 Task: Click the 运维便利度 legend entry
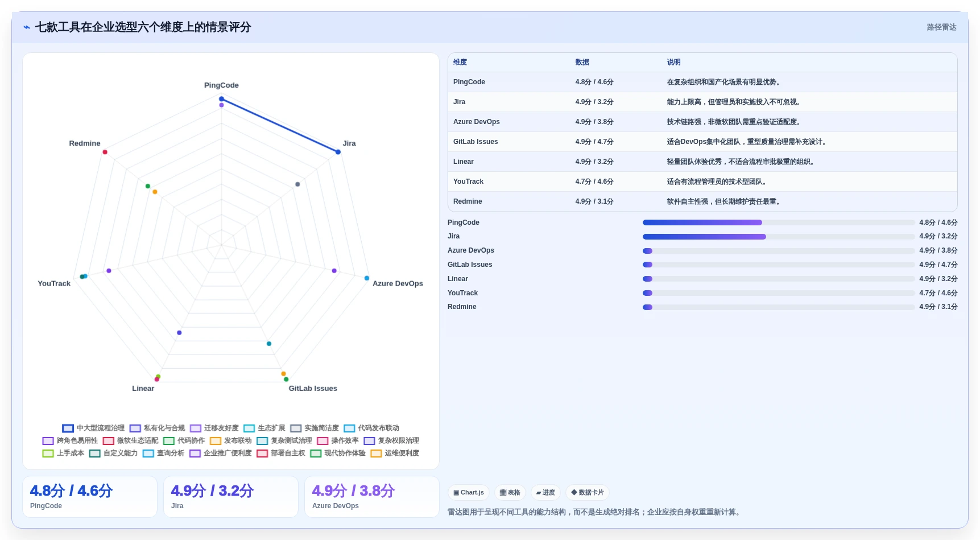coord(395,453)
